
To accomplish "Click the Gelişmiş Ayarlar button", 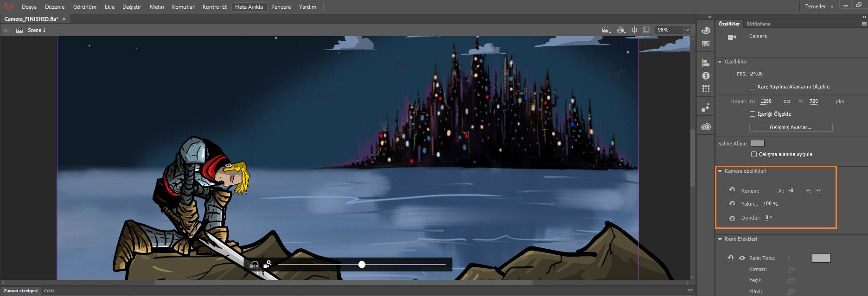I will tap(791, 127).
